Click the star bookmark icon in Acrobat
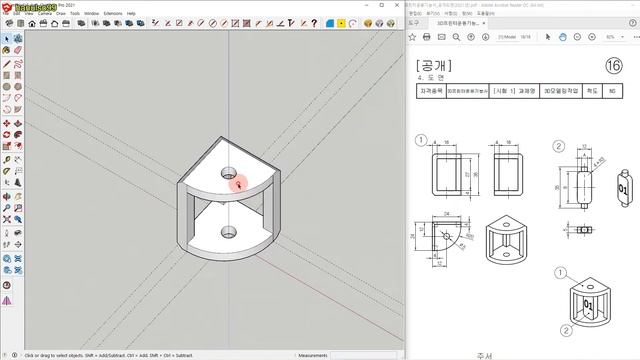The image size is (640, 360). (x=412, y=37)
